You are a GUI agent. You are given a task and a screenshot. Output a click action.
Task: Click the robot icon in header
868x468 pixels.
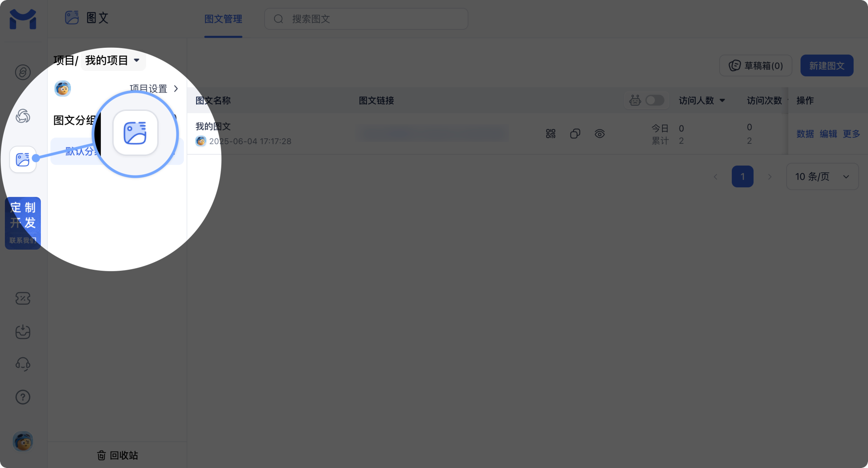(635, 100)
